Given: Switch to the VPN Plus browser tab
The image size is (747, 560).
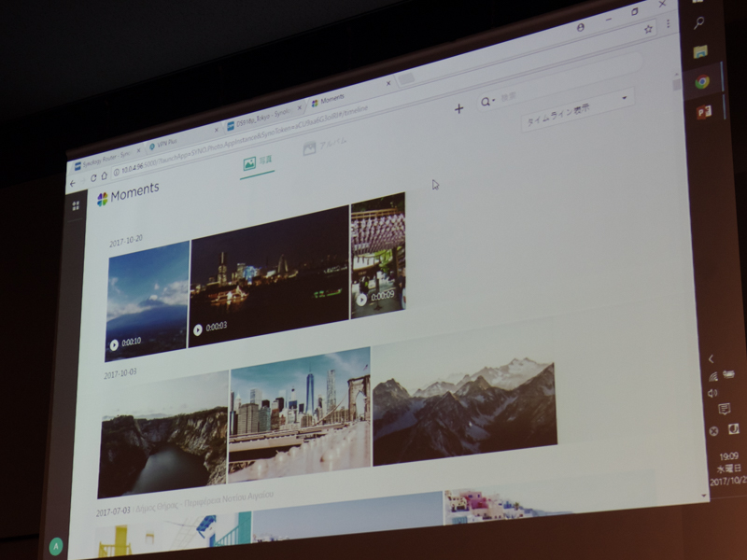Looking at the screenshot, I should [x=181, y=138].
